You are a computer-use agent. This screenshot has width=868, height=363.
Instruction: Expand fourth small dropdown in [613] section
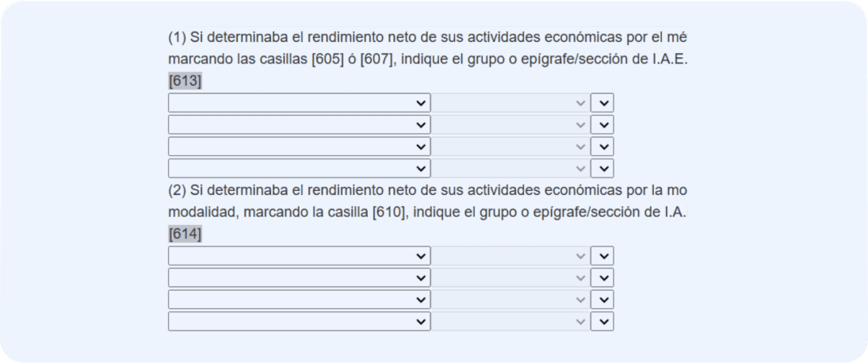pos(602,168)
